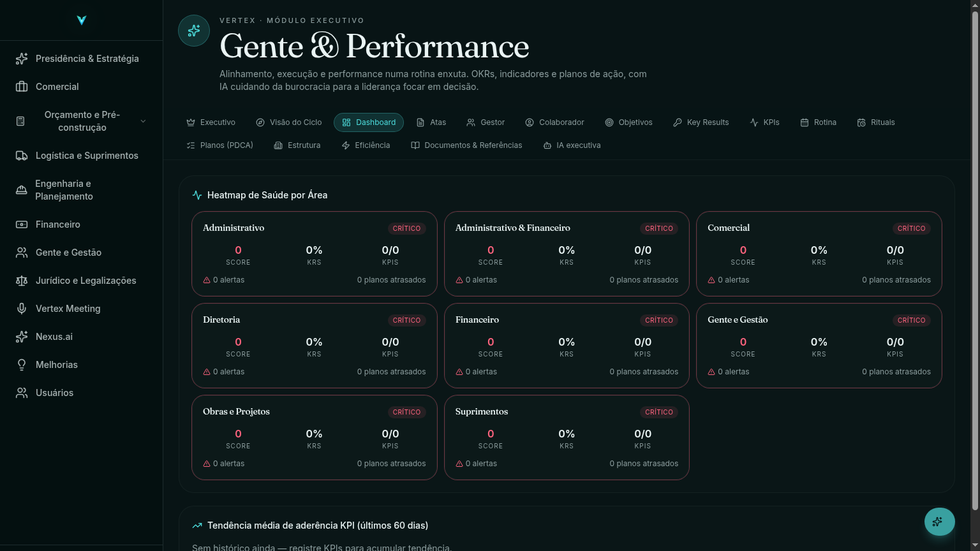Click the sparkle icon beside Presidência & Estratégia
980x551 pixels.
(22, 59)
